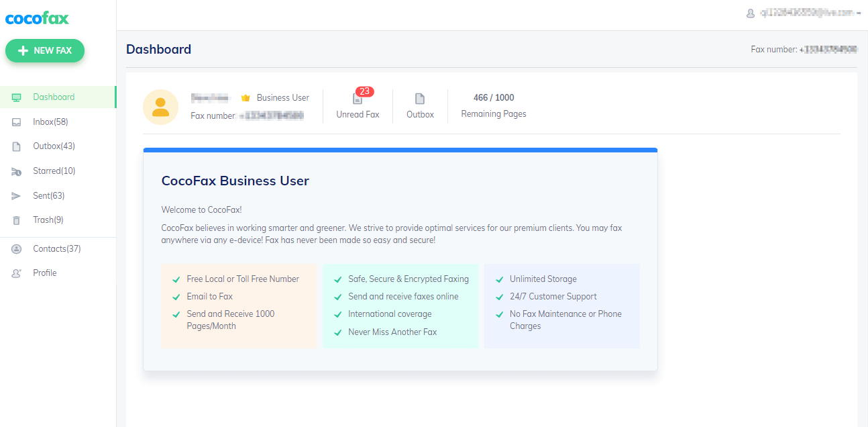Click checkmark beside Never Miss Another Fax
The width and height of the screenshot is (868, 427).
tap(338, 333)
